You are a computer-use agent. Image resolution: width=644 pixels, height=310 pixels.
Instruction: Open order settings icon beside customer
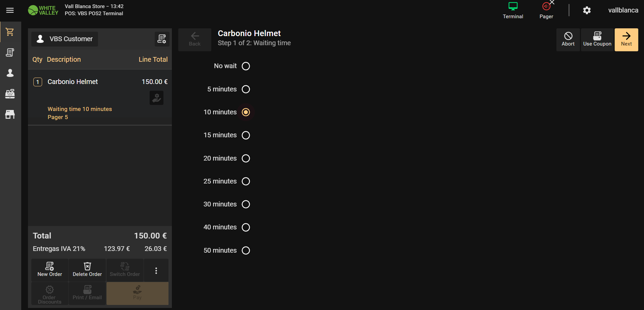click(162, 39)
